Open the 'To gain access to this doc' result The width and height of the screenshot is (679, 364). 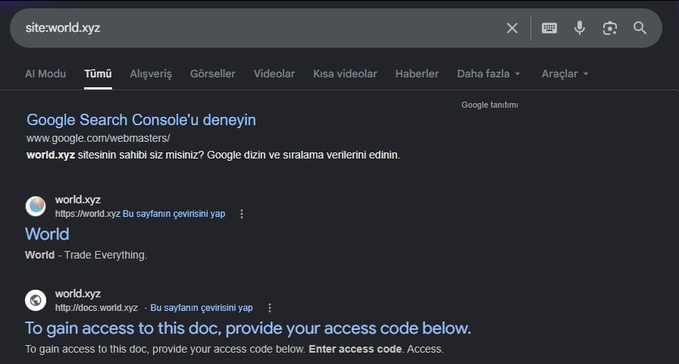[x=248, y=328]
